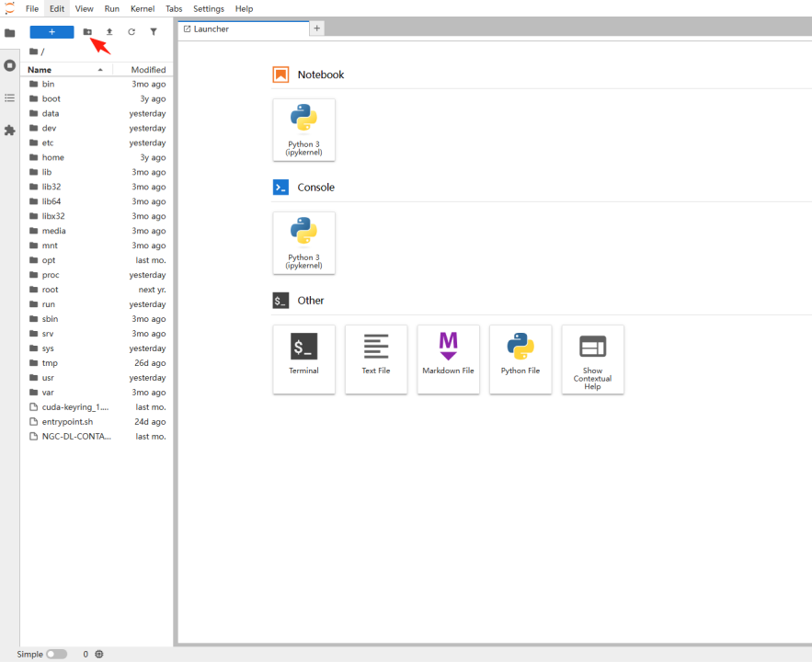Select the mnt folder

pyautogui.click(x=97, y=245)
